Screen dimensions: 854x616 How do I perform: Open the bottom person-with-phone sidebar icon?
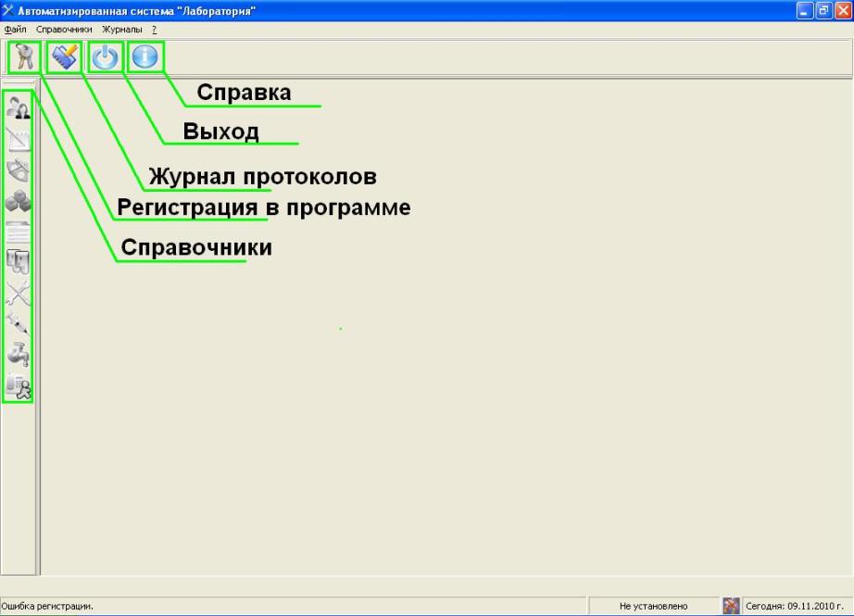[x=19, y=388]
